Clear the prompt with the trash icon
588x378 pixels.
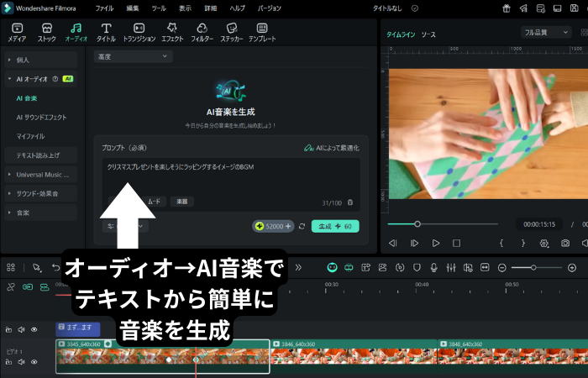[x=350, y=202]
